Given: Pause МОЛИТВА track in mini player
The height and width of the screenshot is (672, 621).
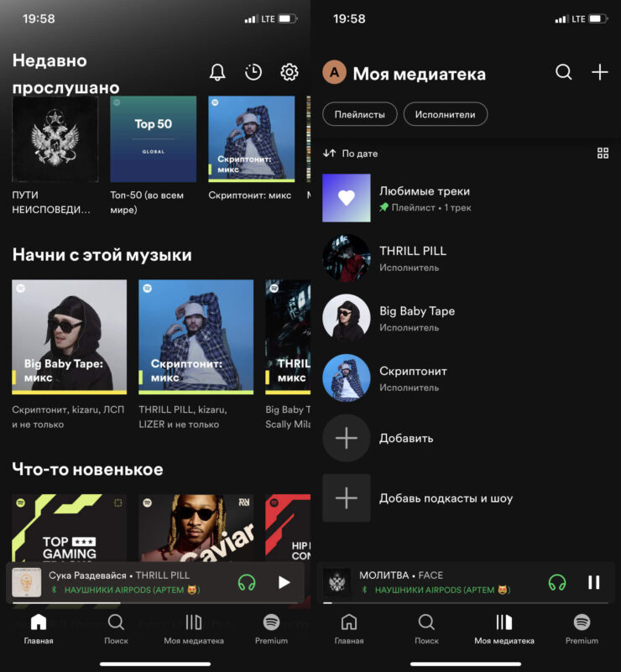Looking at the screenshot, I should click(594, 582).
